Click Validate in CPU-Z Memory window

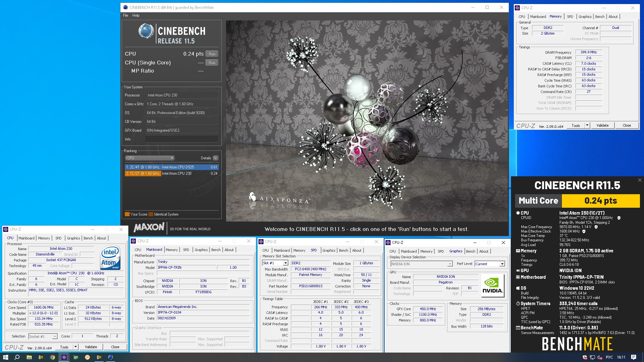click(x=602, y=125)
